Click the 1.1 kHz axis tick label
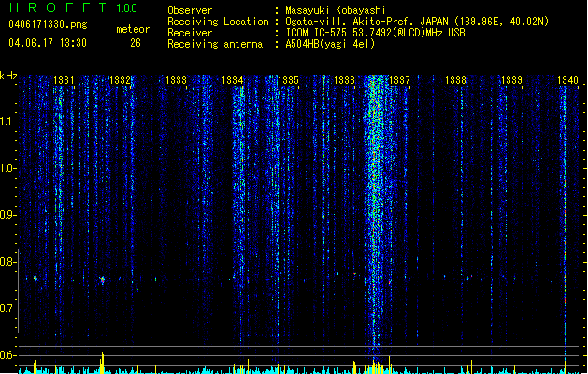Screen dimensions: 588x374 coord(7,122)
